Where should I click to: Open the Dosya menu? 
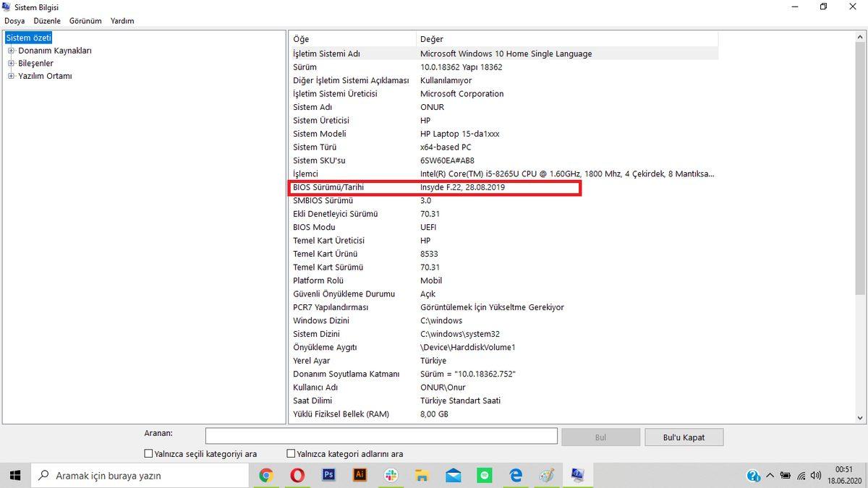point(14,21)
